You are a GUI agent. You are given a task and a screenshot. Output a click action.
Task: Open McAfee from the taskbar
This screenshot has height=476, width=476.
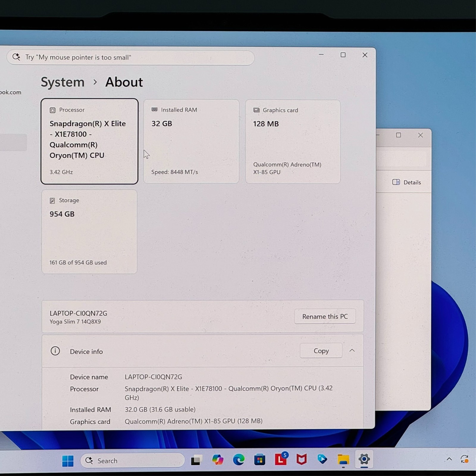(x=302, y=460)
